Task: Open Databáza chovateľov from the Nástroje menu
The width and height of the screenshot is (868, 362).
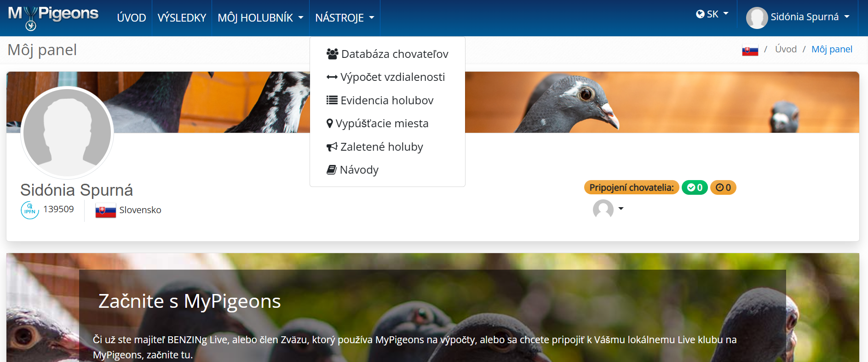Action: (x=387, y=54)
